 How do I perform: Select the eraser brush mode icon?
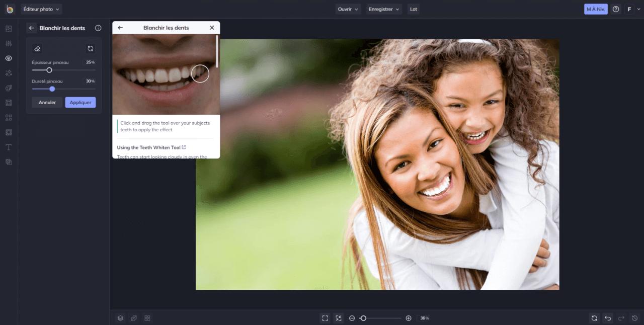37,49
